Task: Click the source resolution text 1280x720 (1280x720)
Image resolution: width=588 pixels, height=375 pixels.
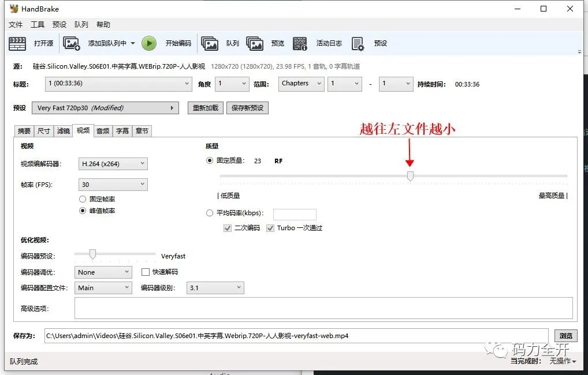Action: tap(242, 66)
